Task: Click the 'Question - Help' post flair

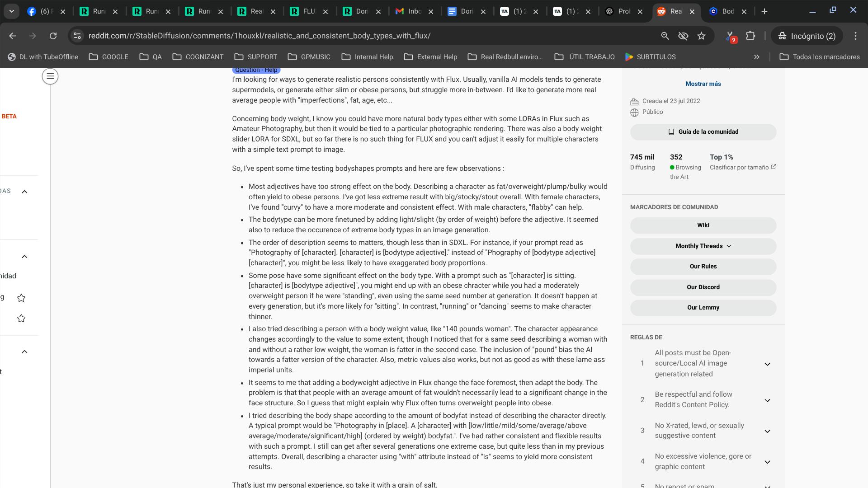Action: (x=256, y=70)
